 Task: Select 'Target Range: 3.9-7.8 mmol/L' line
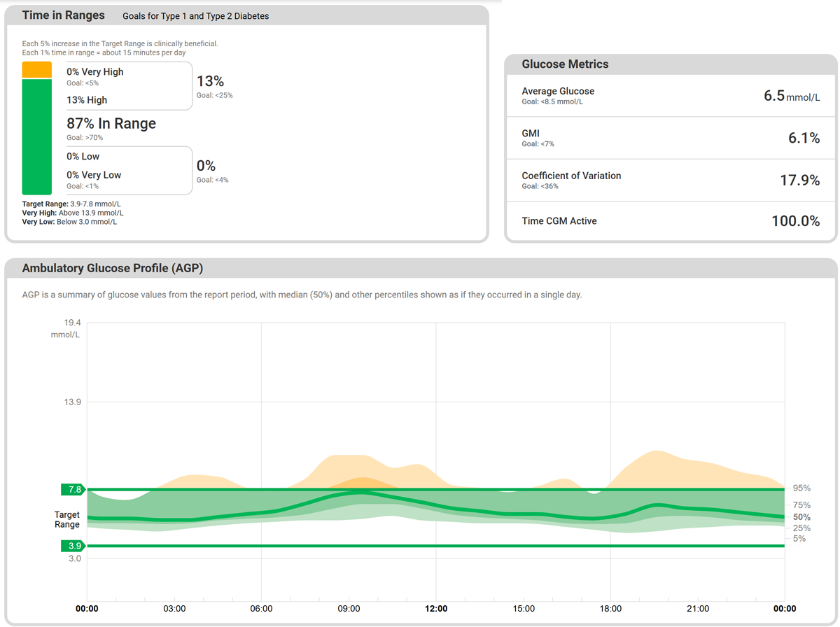[x=71, y=204]
